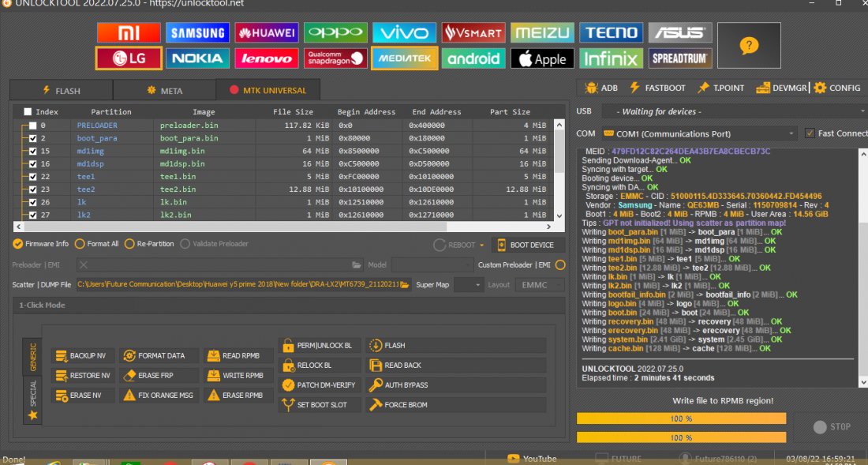The width and height of the screenshot is (868, 465).
Task: Open the Spreadtrum chipset module
Action: [x=679, y=58]
